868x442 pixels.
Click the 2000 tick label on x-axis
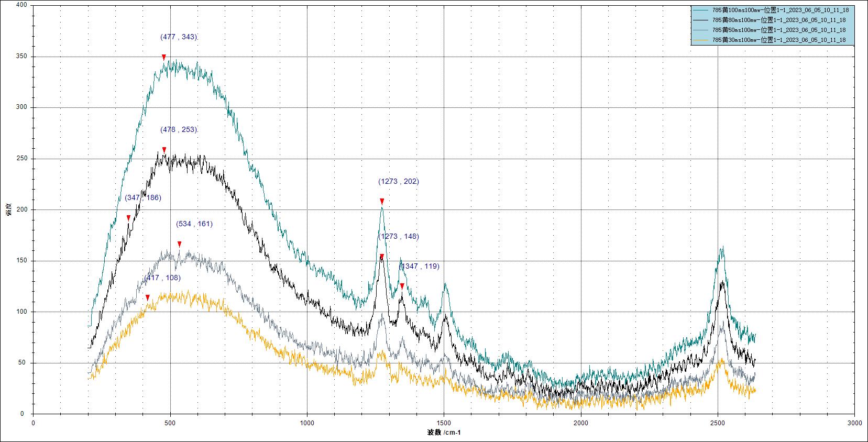(581, 423)
